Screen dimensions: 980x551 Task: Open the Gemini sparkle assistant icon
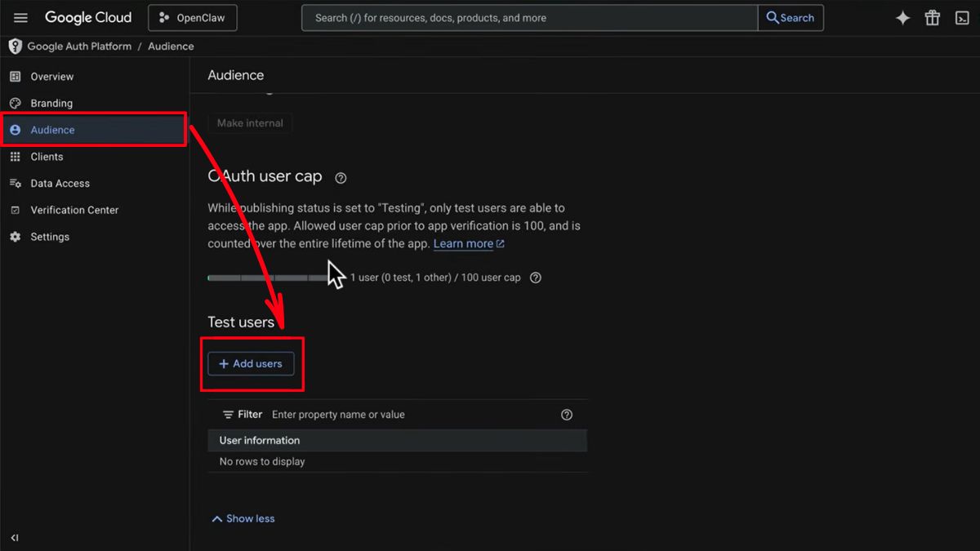[902, 17]
